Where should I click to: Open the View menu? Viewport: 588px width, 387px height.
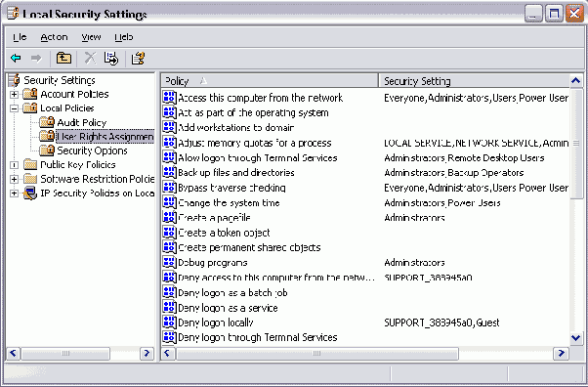pos(91,37)
